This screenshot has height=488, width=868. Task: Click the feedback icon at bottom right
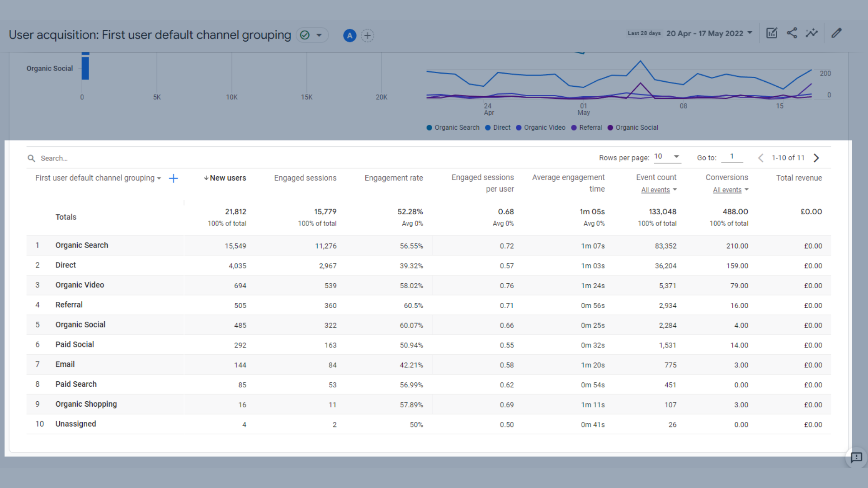(856, 457)
